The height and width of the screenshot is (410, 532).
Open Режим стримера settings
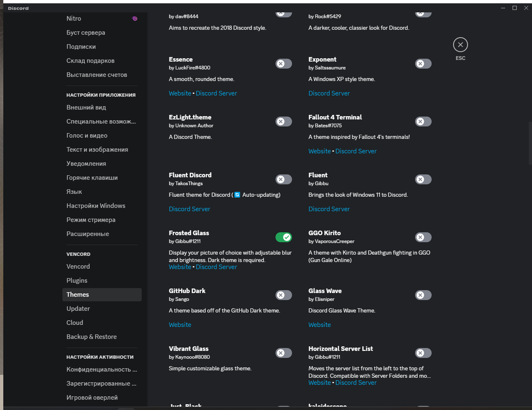coord(90,219)
